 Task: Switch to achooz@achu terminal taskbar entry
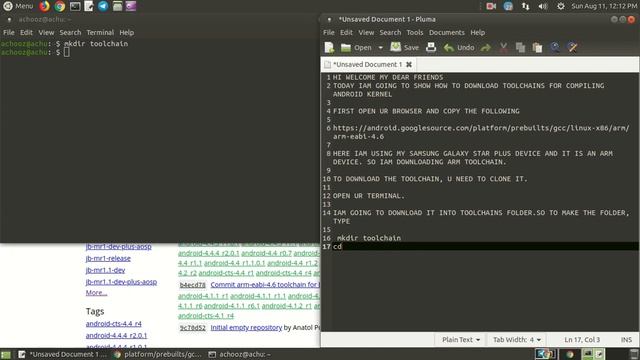pos(240,354)
